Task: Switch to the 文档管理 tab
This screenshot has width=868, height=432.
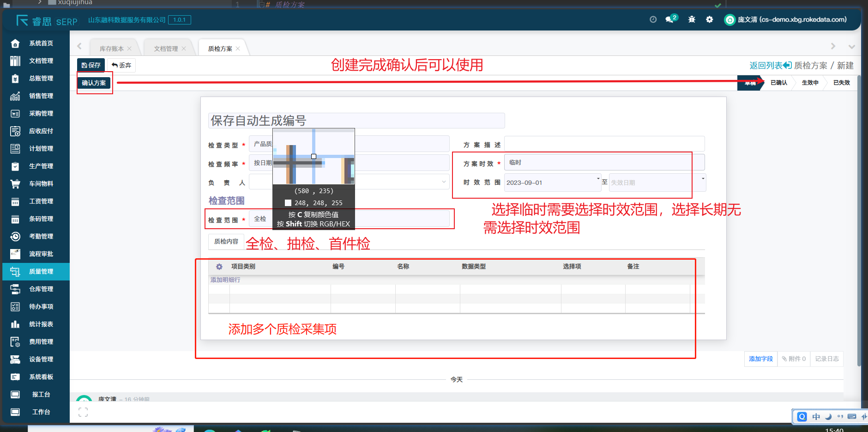Action: tap(166, 49)
